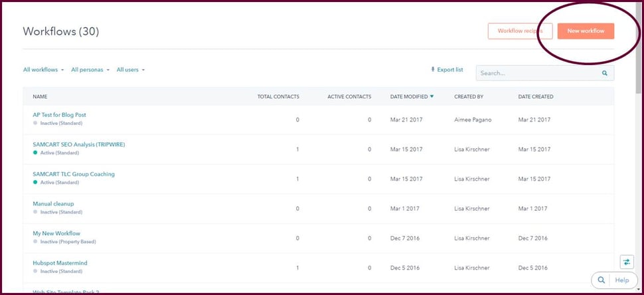Open the All users filter dropdown
Image resolution: width=644 pixels, height=295 pixels.
130,70
